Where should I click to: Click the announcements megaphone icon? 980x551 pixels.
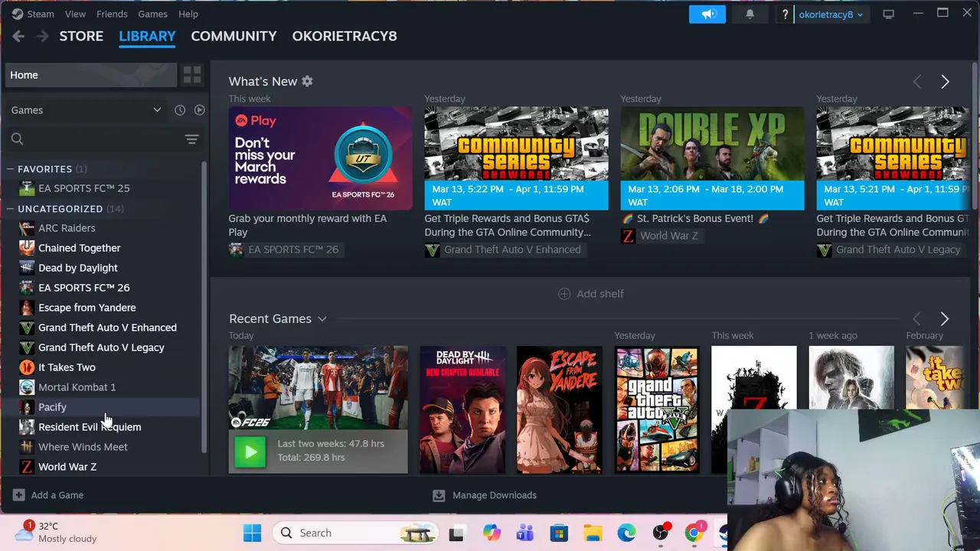pyautogui.click(x=707, y=14)
